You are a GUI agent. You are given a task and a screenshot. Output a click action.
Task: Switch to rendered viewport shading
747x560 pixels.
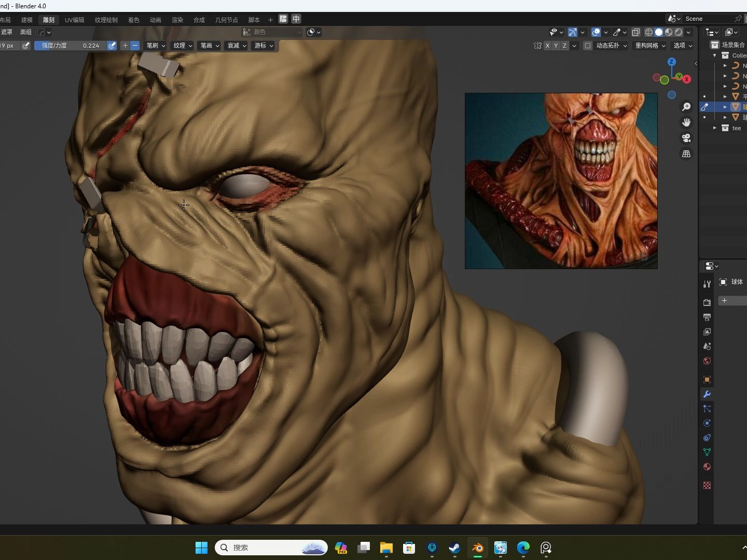(x=679, y=32)
